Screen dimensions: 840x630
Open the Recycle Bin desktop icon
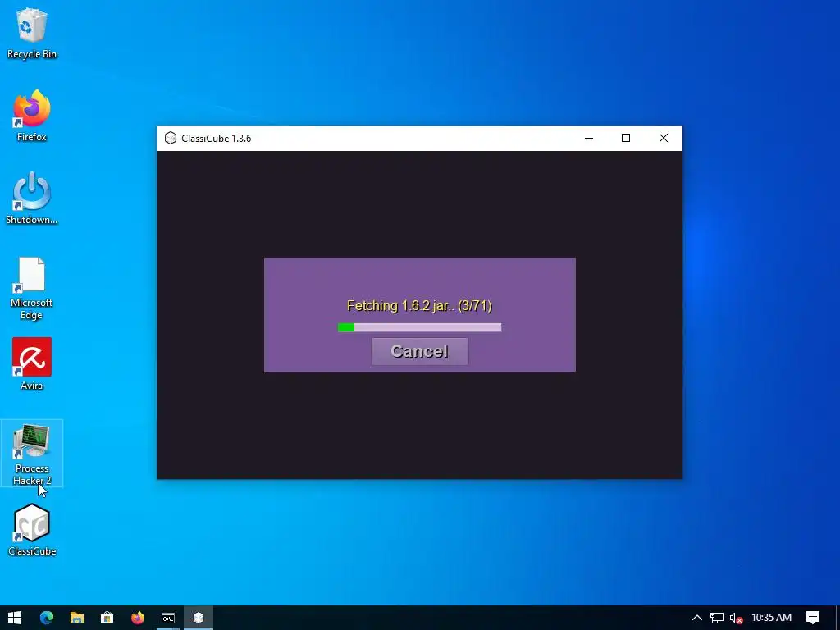(32, 34)
